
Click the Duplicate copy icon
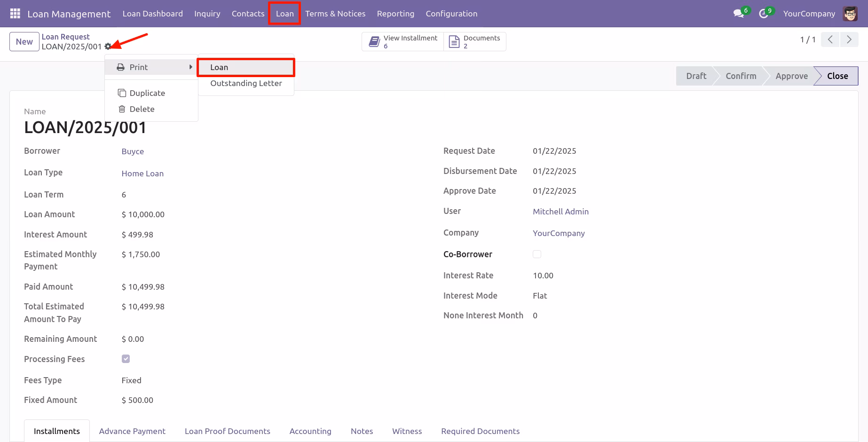click(x=122, y=93)
